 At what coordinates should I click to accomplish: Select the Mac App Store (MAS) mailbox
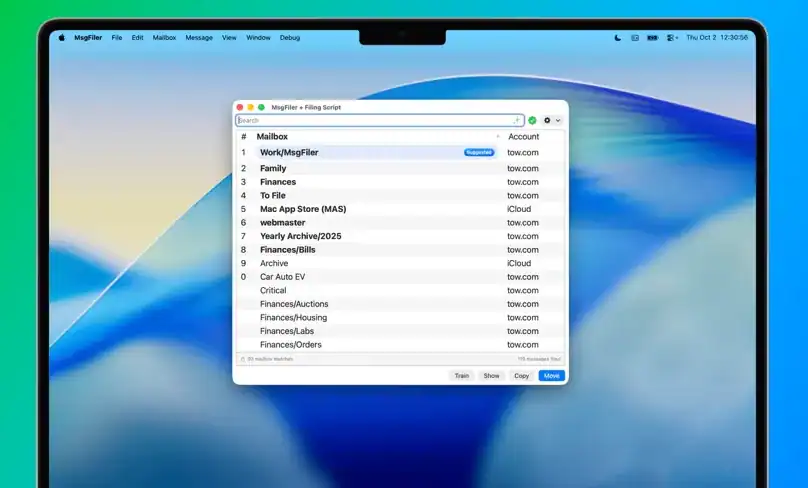[x=400, y=209]
